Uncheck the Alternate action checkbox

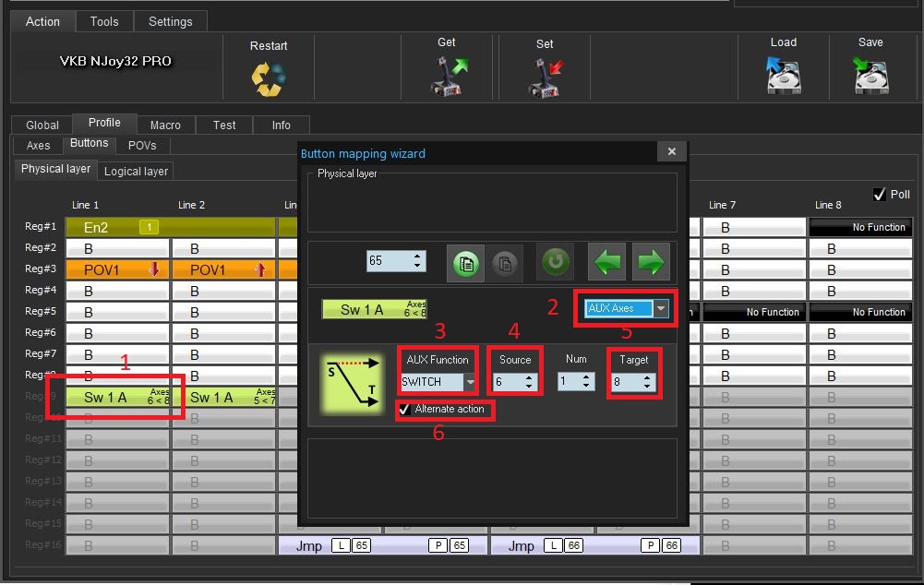pyautogui.click(x=405, y=409)
